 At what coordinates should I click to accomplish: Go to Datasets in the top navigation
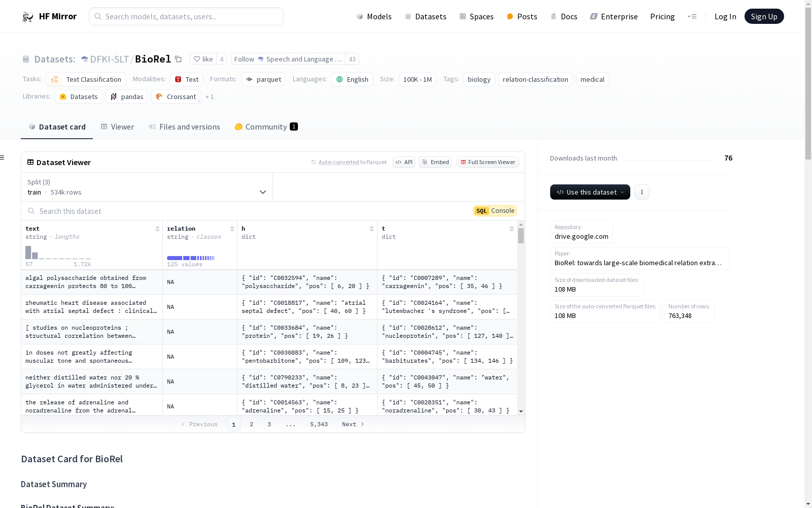(425, 16)
